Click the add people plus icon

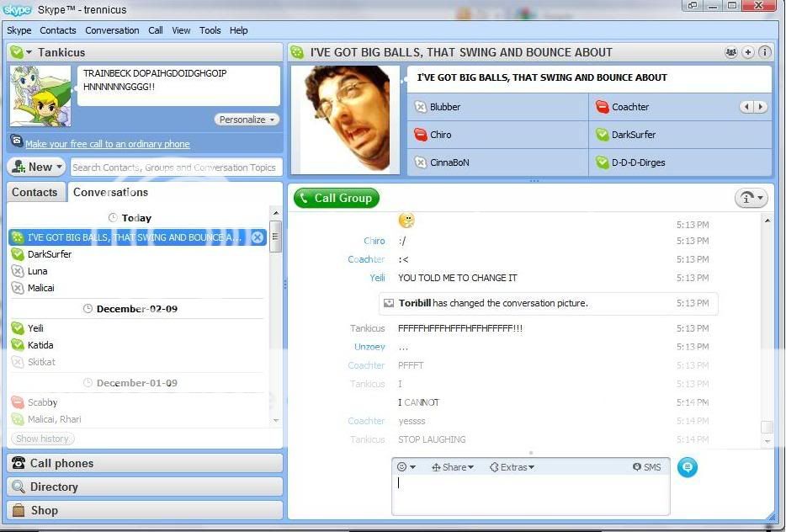click(748, 52)
